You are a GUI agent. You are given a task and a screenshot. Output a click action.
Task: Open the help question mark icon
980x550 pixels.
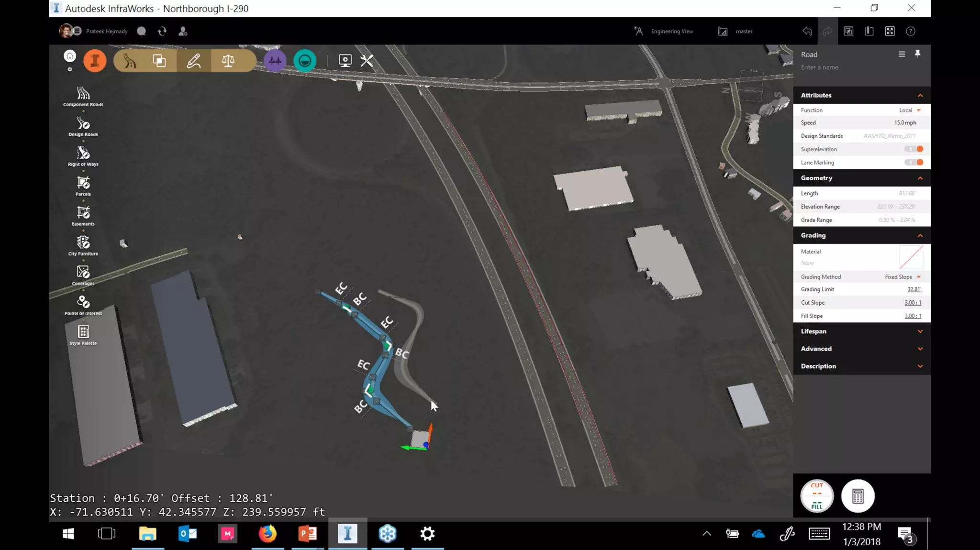point(911,31)
